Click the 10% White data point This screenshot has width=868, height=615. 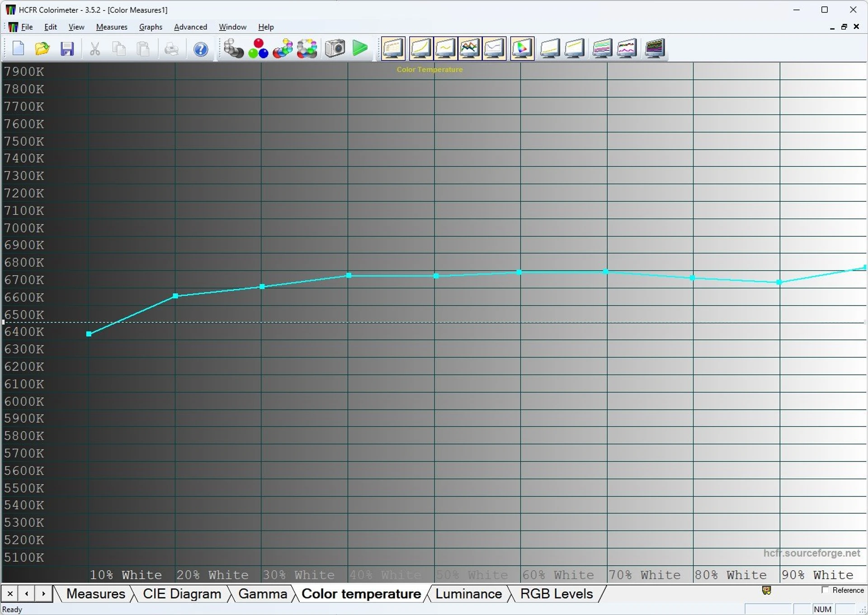pos(89,334)
